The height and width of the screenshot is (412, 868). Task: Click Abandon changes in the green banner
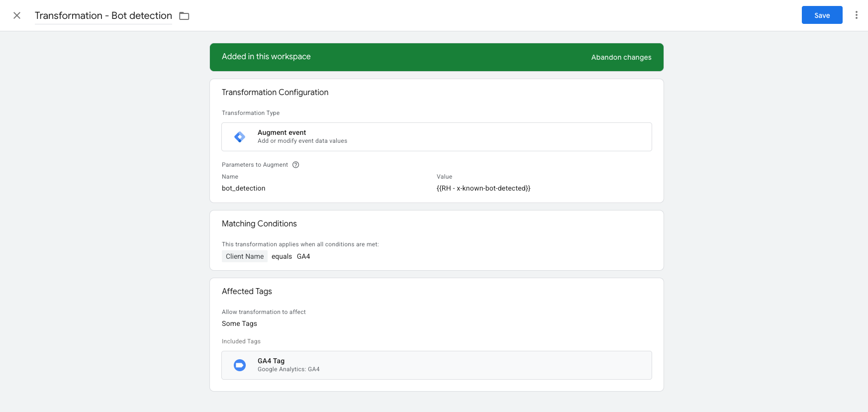(x=621, y=57)
